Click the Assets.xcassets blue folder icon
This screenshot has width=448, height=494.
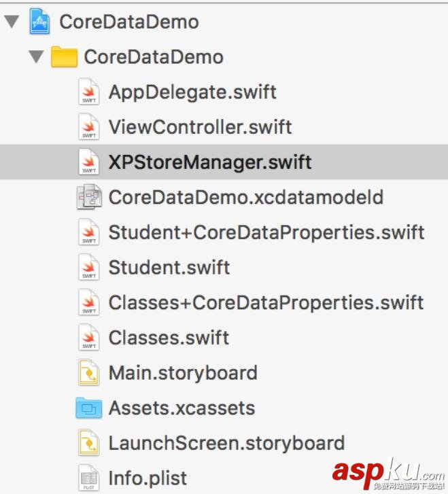[89, 408]
